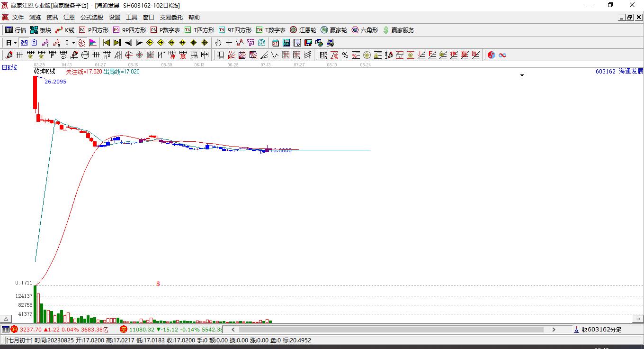Open the P四方形 tool
Image resolution: width=644 pixels, height=349 pixels.
point(93,30)
